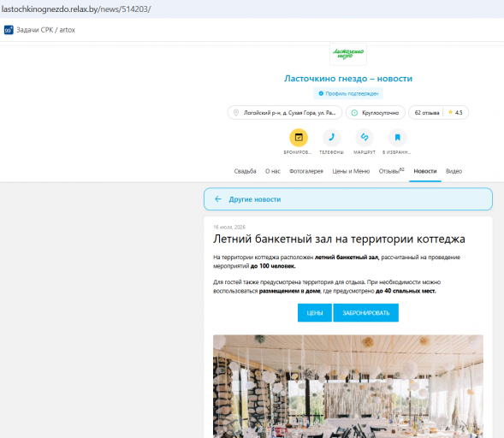
Task: Click heading Ласточкино гнездо – новости
Action: [348, 79]
